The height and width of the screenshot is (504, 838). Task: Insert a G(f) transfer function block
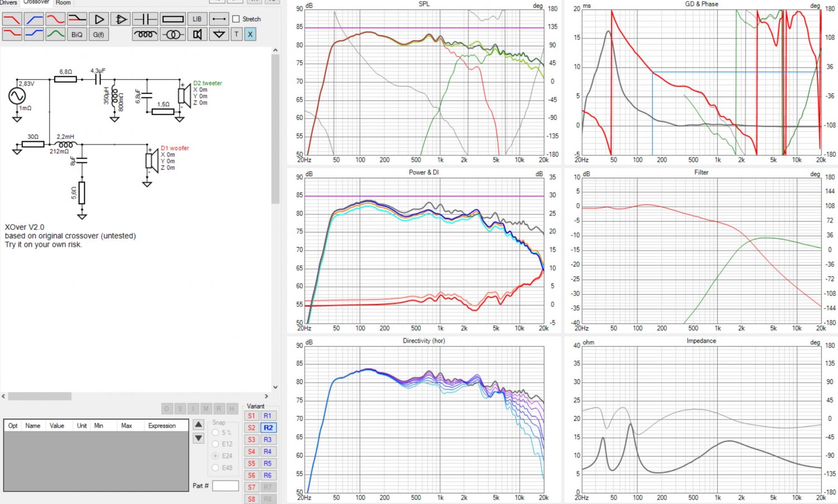point(99,34)
